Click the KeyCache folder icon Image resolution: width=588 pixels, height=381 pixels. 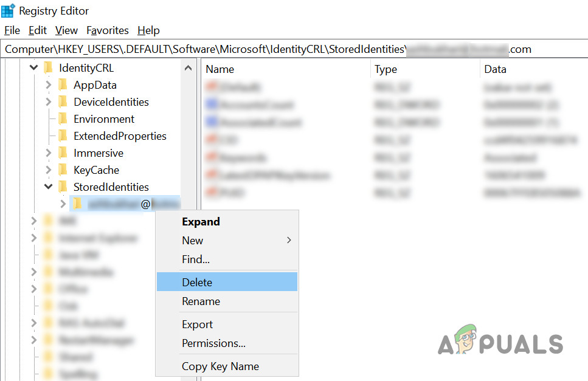(x=63, y=170)
